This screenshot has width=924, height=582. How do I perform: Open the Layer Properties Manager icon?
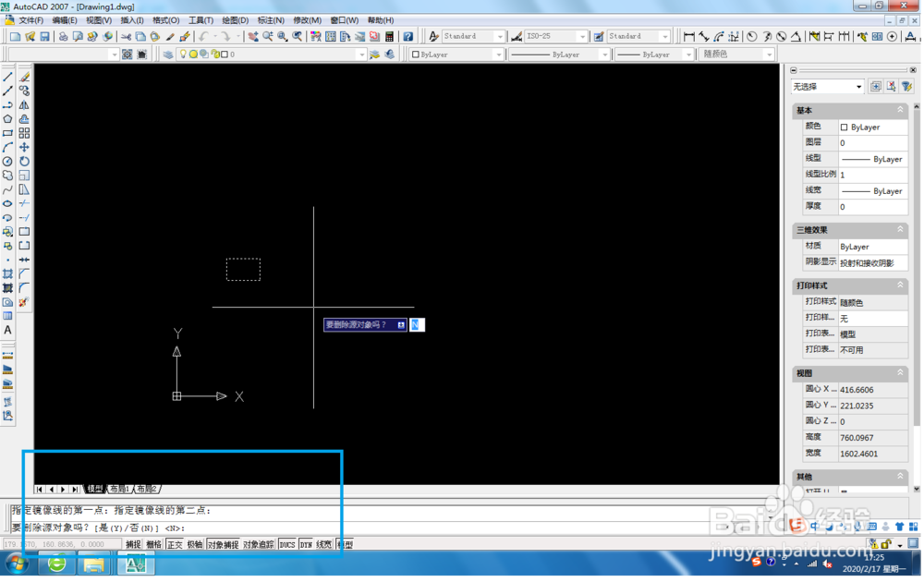pos(168,55)
